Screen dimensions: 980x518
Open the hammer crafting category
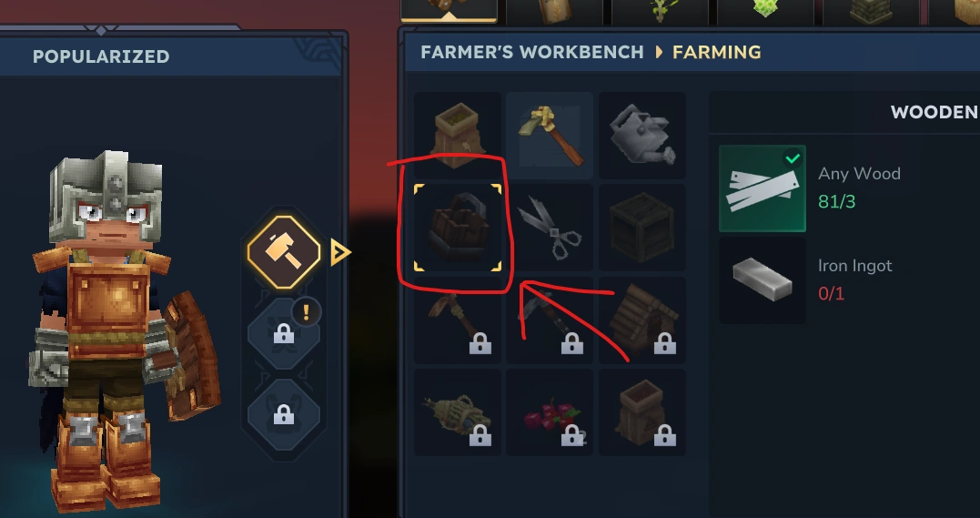tap(284, 252)
